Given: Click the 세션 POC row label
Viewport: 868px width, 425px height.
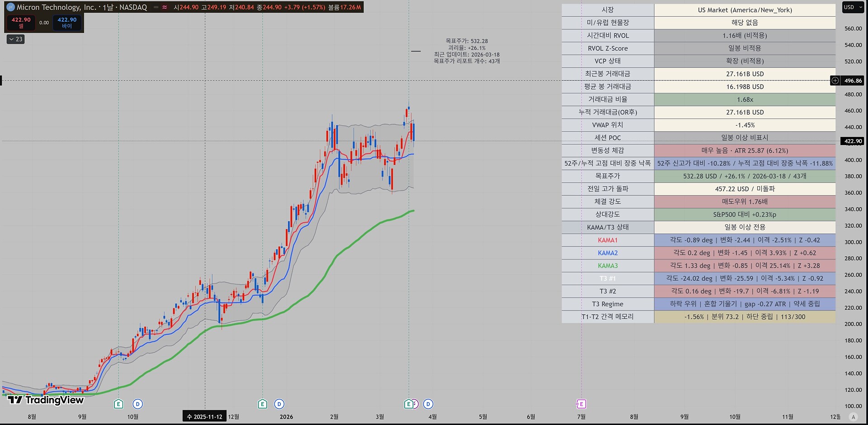Looking at the screenshot, I should tap(608, 138).
